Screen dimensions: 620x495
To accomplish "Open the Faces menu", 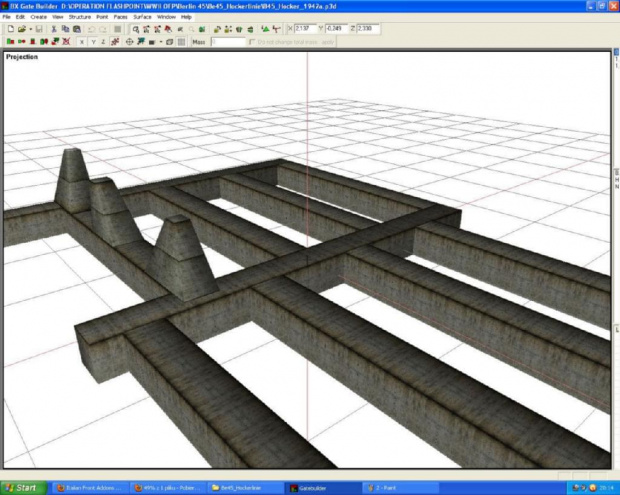I will point(120,17).
